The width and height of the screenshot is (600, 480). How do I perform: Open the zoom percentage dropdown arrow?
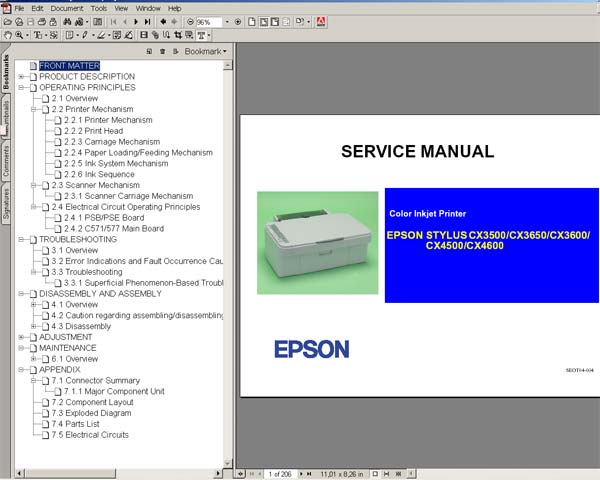coord(227,22)
